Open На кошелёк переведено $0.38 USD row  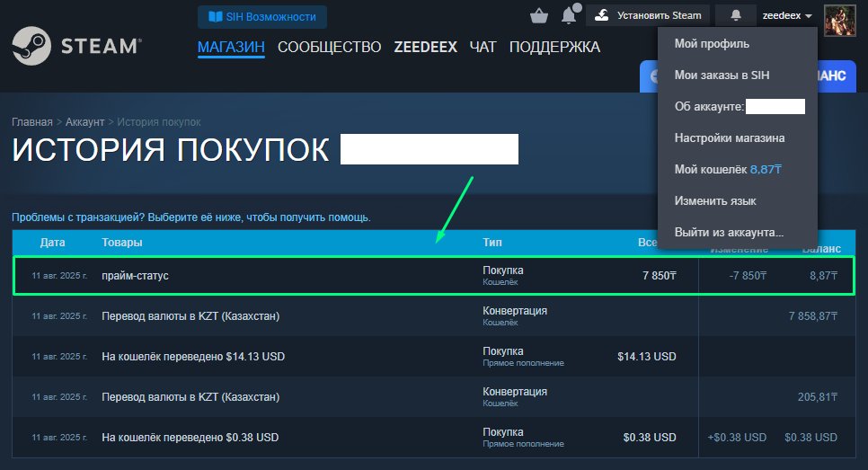433,438
